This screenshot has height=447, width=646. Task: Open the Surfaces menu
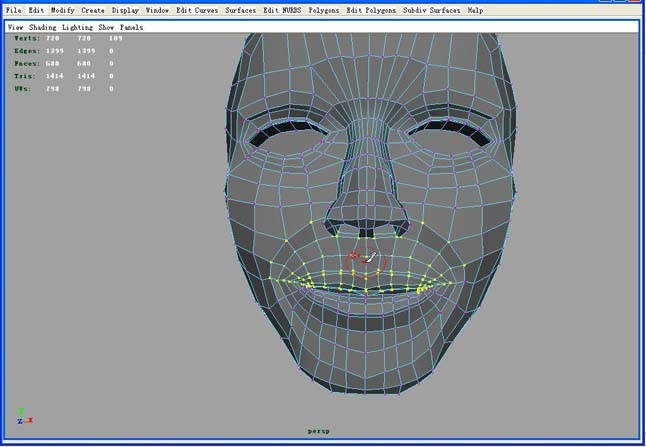[x=240, y=10]
